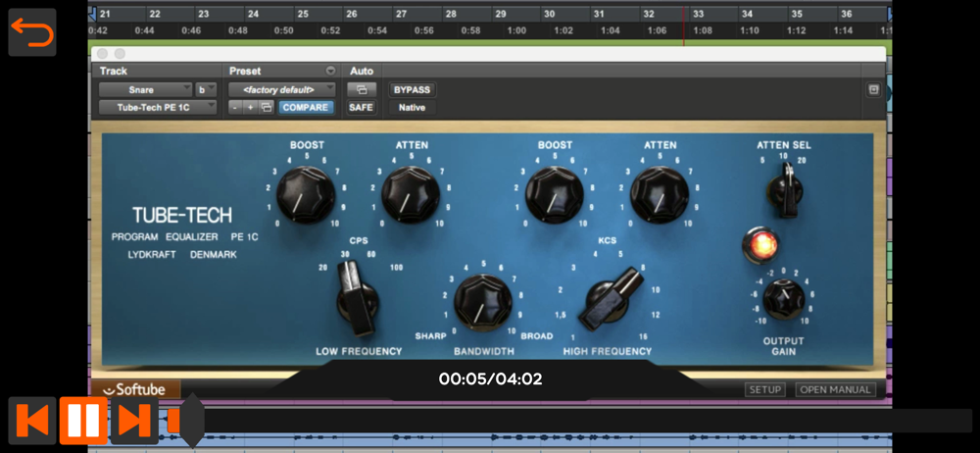Open the Snare track selector dropdown

pos(144,89)
